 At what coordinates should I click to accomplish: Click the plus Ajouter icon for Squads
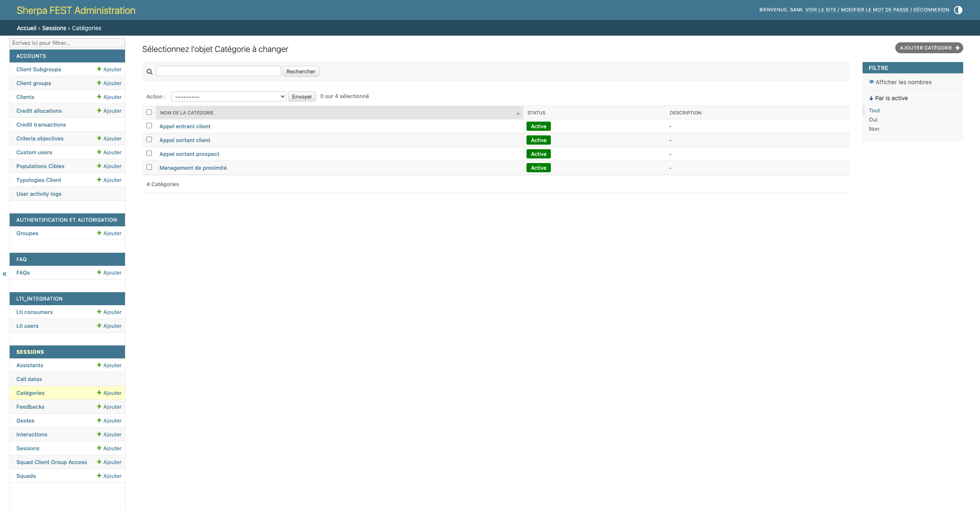coord(99,476)
